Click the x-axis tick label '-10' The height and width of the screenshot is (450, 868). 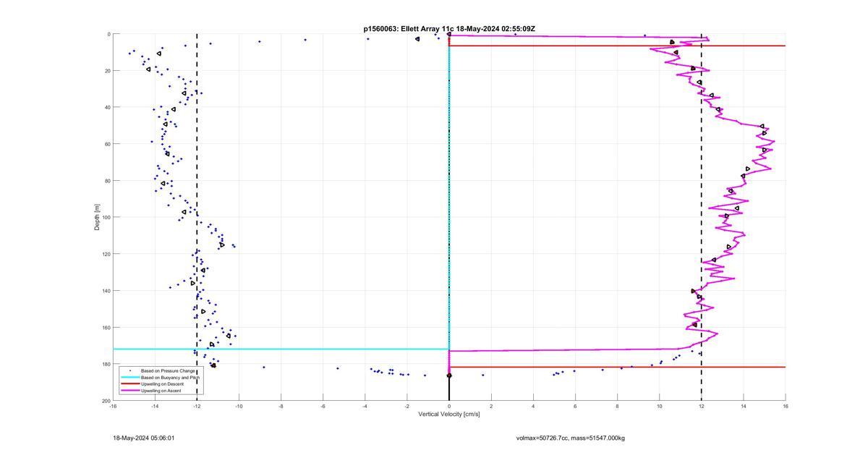click(239, 406)
